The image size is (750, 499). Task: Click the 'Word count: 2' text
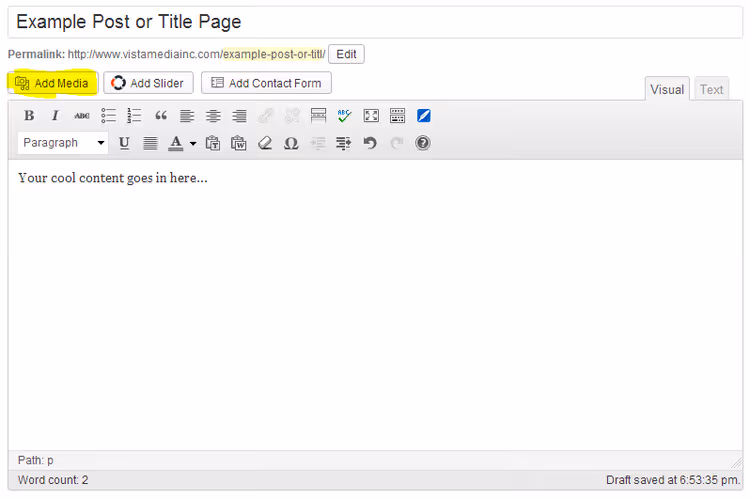click(53, 480)
